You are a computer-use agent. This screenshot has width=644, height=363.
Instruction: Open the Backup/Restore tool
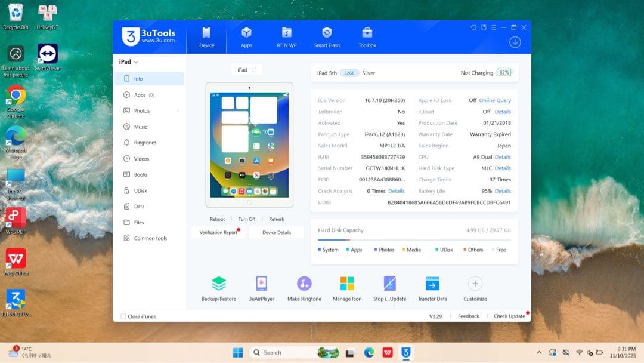point(218,284)
